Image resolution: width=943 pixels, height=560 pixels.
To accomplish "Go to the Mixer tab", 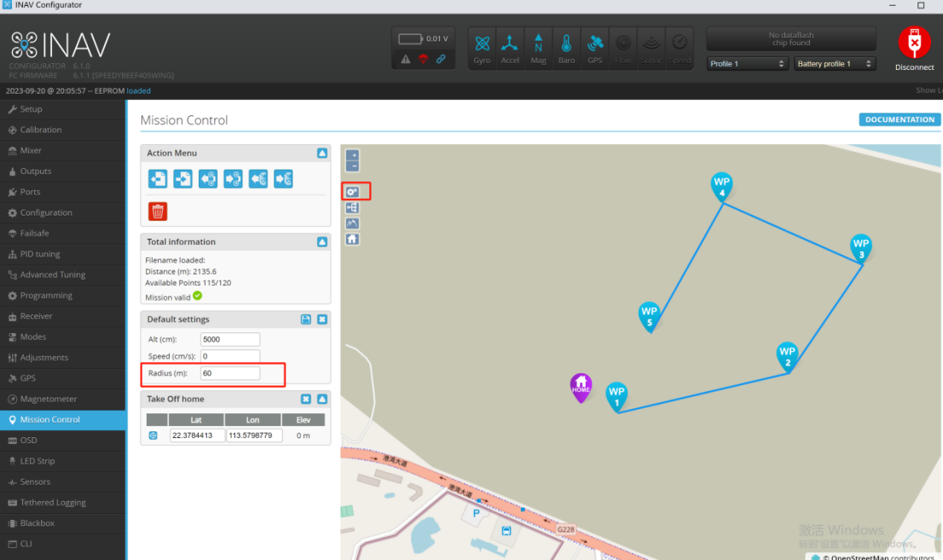I will point(62,150).
